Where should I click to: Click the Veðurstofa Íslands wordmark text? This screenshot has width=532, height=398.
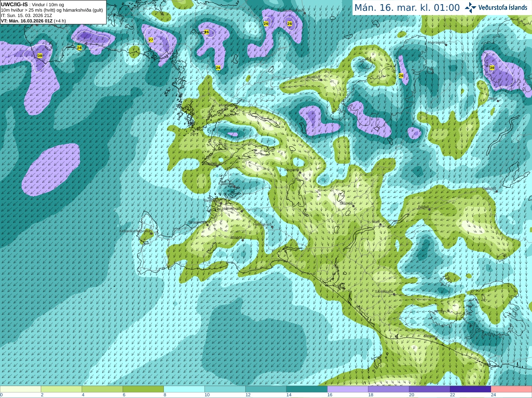(502, 7)
